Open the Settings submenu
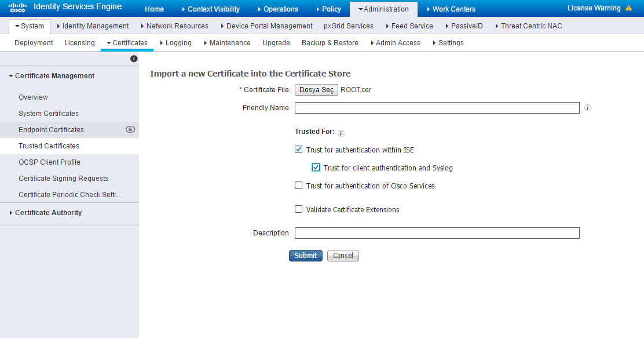The image size is (644, 338). pos(448,43)
